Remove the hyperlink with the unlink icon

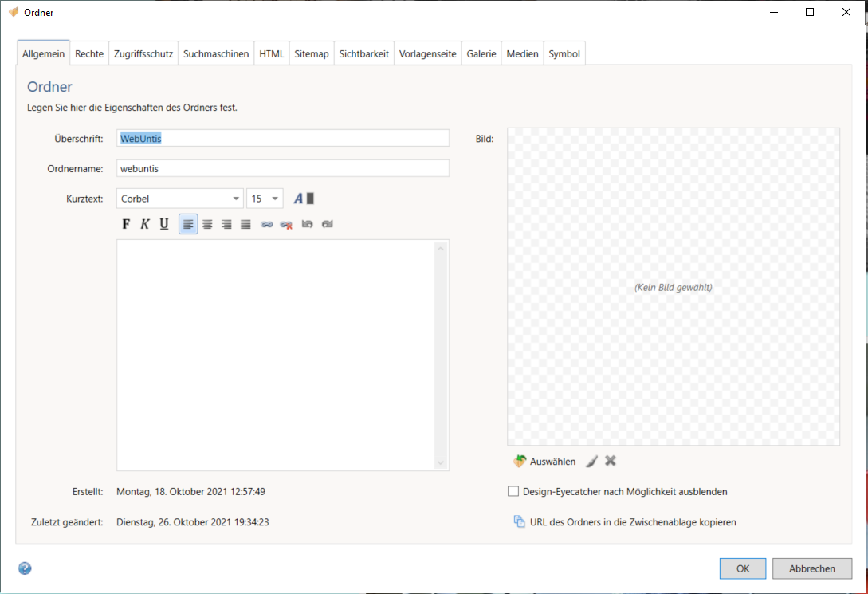[286, 224]
